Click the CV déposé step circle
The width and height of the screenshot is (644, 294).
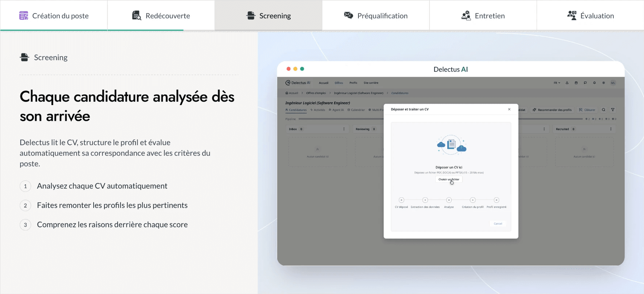coord(401,200)
